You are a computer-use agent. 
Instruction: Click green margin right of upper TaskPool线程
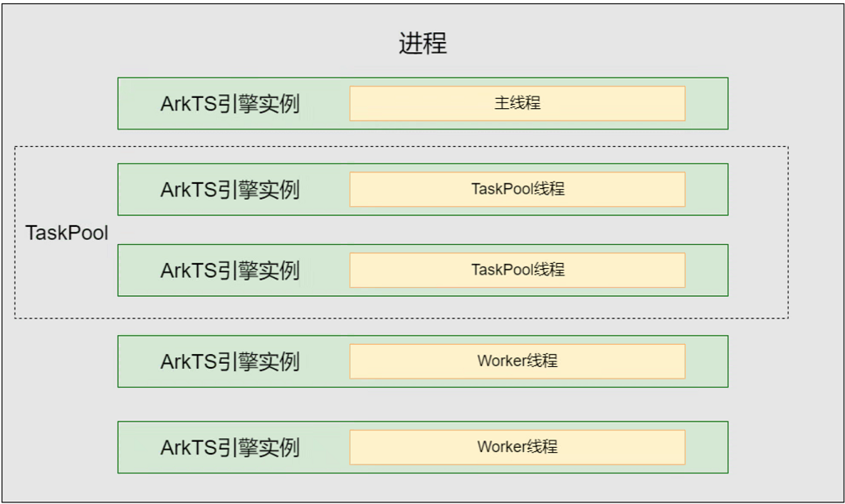(706, 189)
